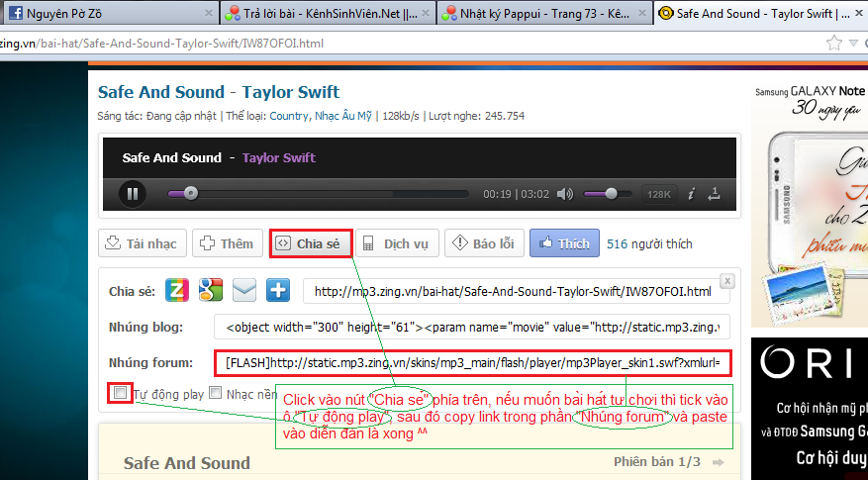This screenshot has height=480, width=868.
Task: Close the share panel with x
Action: (727, 281)
